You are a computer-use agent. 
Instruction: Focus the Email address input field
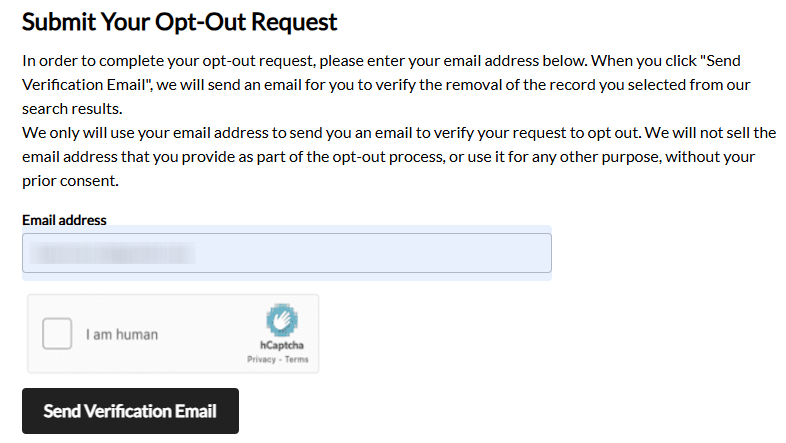(286, 253)
